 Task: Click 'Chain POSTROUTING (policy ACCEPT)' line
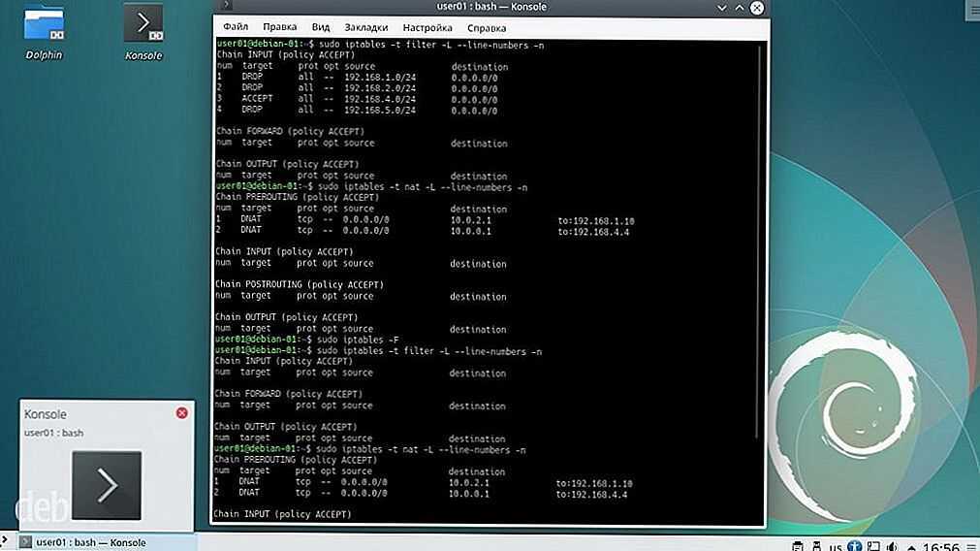click(300, 284)
